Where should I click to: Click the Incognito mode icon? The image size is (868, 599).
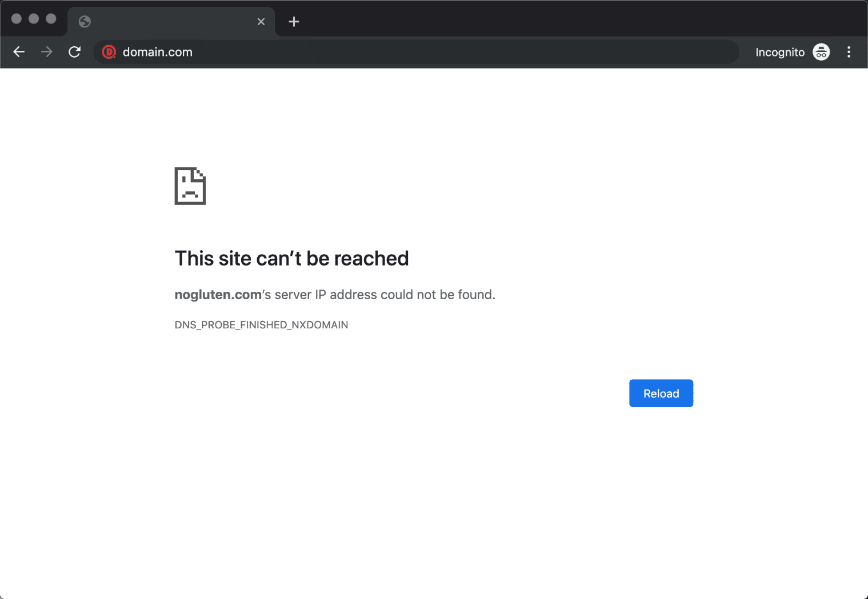[821, 52]
